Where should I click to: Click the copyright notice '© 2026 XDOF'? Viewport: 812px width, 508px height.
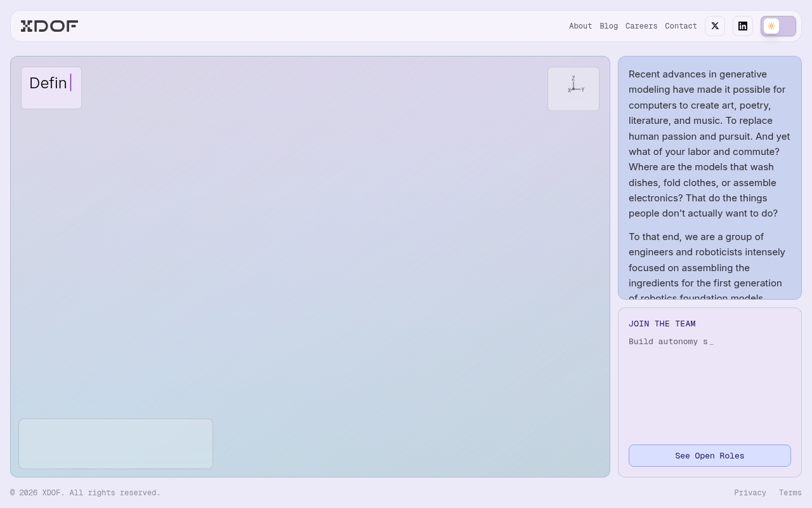pyautogui.click(x=85, y=493)
